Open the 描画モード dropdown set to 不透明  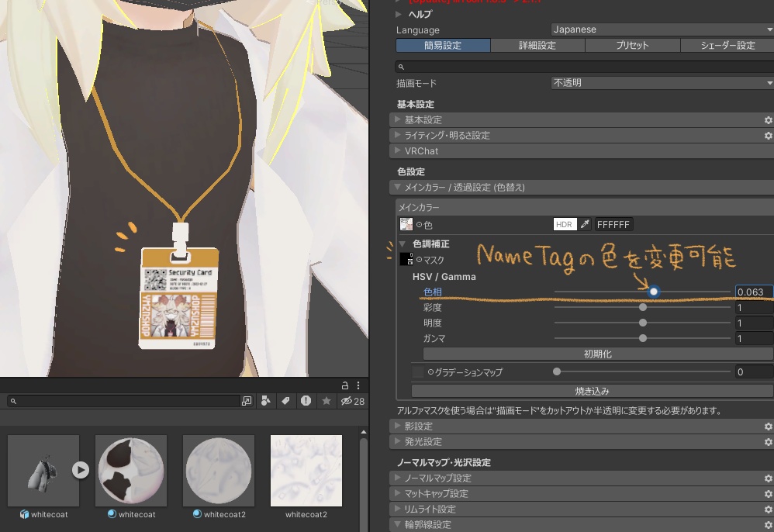(x=662, y=83)
